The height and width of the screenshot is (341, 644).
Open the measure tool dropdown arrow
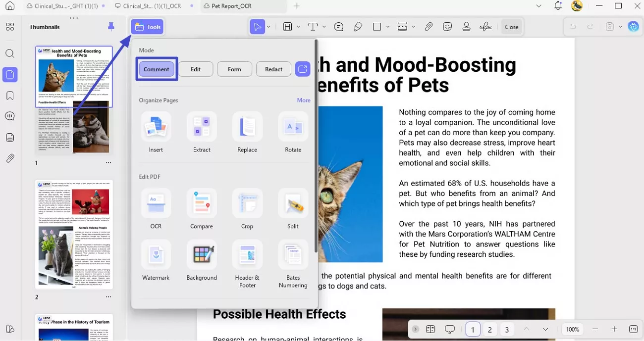[x=414, y=27]
